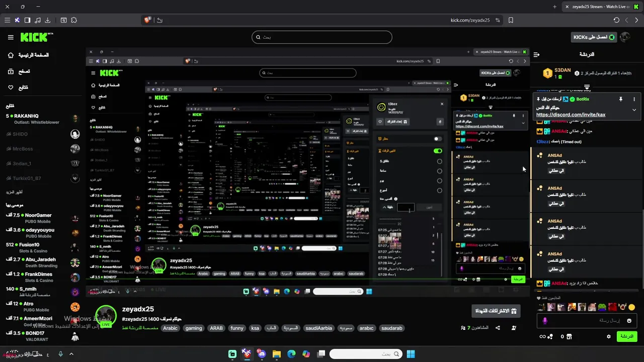The height and width of the screenshot is (362, 644).
Task: Click the 'ksa' stream tag
Action: [255, 328]
